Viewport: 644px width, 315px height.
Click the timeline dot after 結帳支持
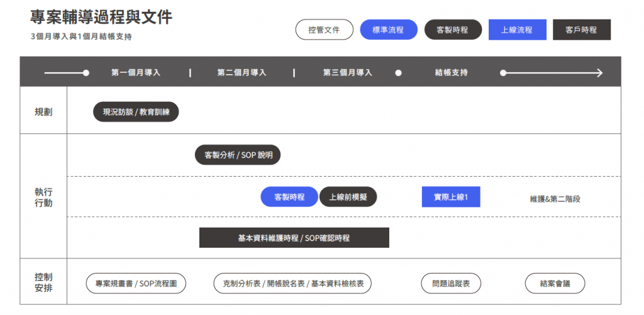[503, 73]
